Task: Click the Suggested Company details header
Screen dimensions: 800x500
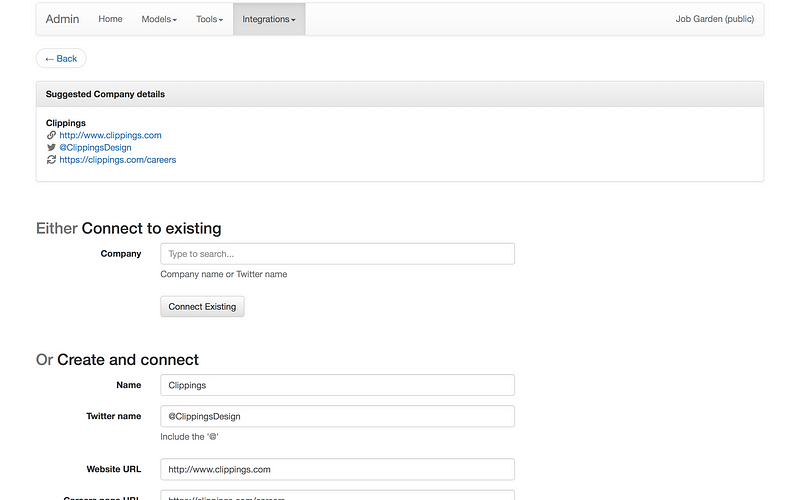Action: [x=400, y=94]
